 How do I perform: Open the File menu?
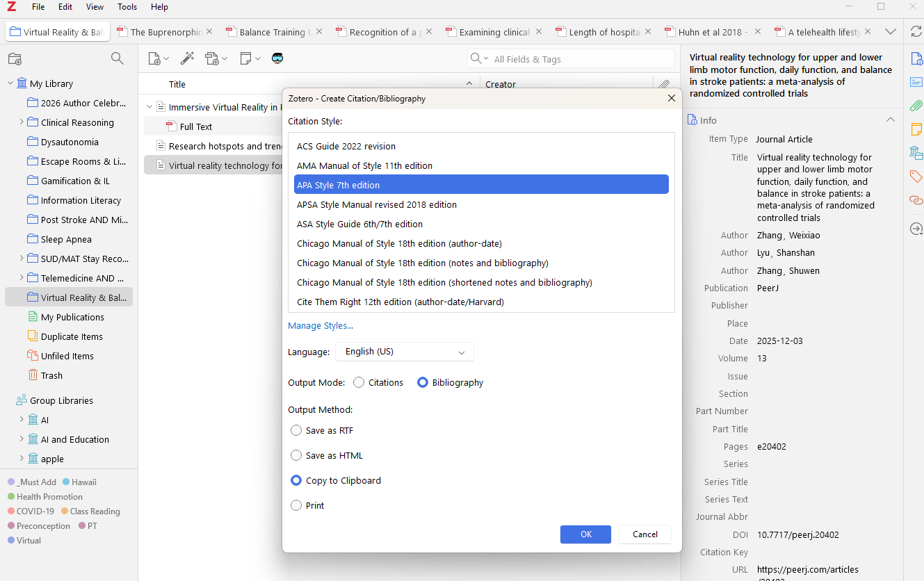pos(38,7)
